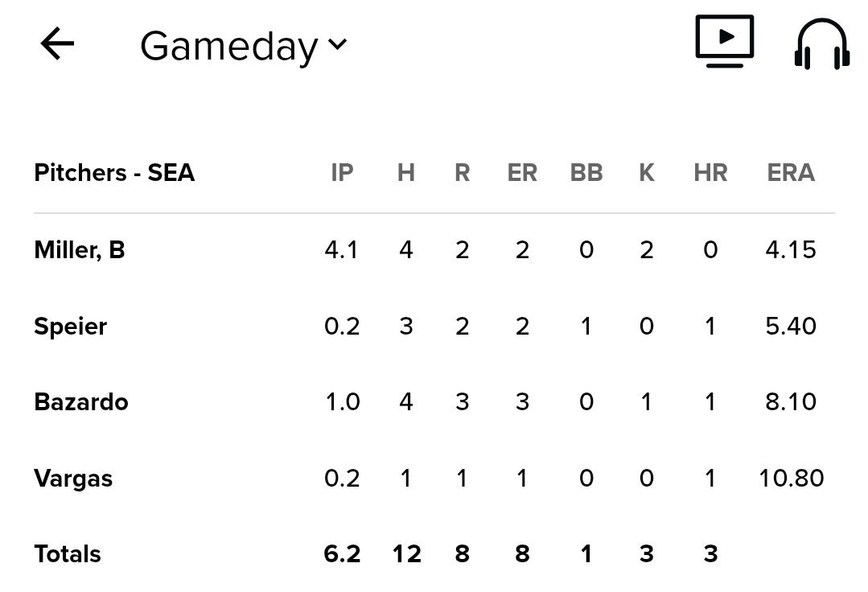Open pitcher Miller, B
The height and width of the screenshot is (592, 868).
80,250
